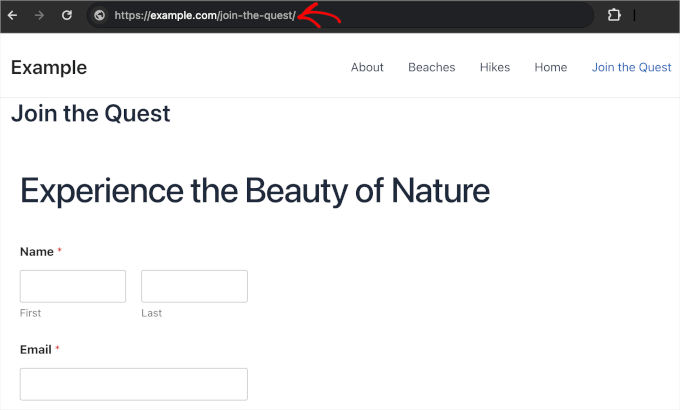Select the 'Join the Quest' page heading
Image resolution: width=680 pixels, height=410 pixels.
[x=91, y=114]
